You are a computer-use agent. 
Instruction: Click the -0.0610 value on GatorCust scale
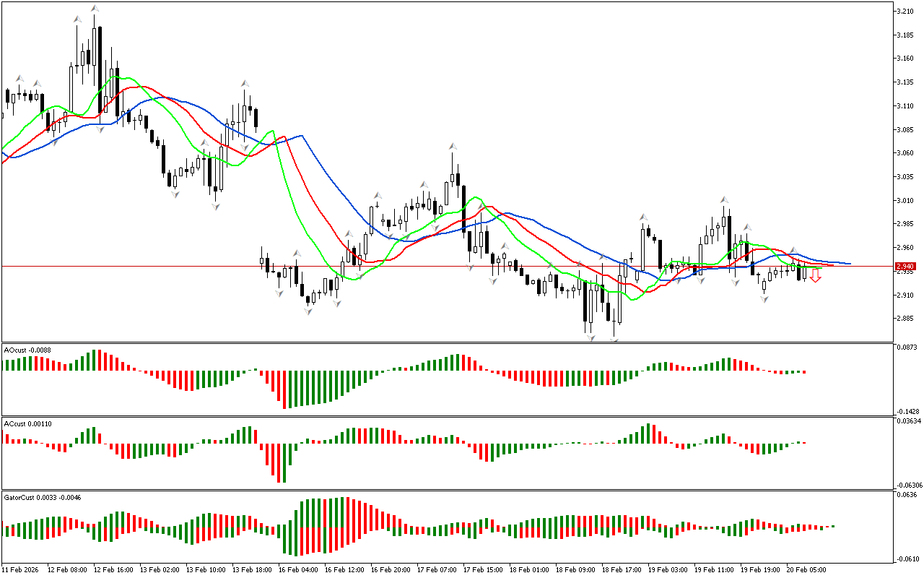(907, 558)
